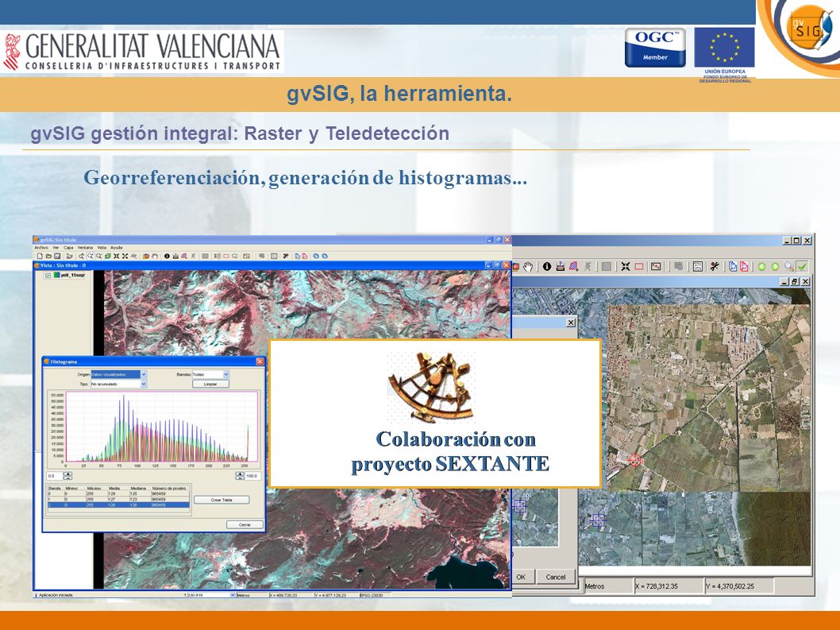
Task: Click the inward-arrows zoom icon in the aerial photo window
Action: click(625, 266)
